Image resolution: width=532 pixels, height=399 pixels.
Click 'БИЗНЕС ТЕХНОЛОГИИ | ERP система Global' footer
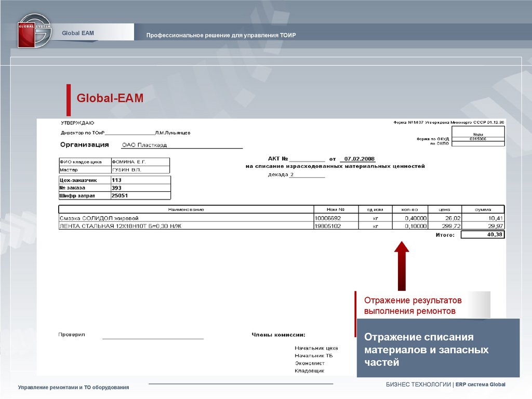pos(445,384)
